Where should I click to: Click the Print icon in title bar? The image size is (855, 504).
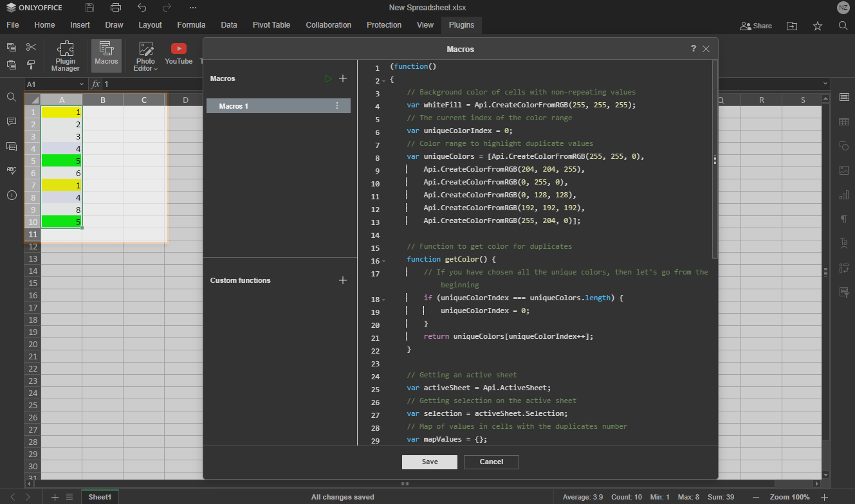(x=116, y=8)
